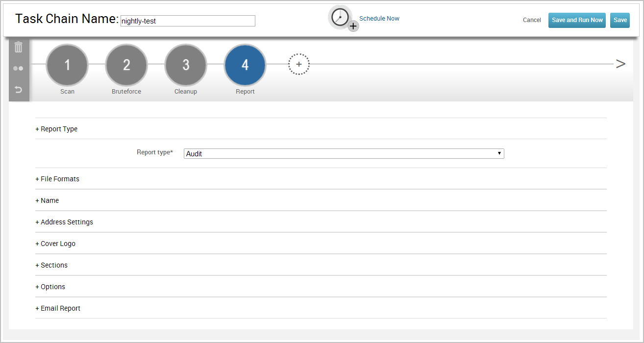Image resolution: width=644 pixels, height=343 pixels.
Task: Click the two-dot clone task icon
Action: (x=18, y=69)
